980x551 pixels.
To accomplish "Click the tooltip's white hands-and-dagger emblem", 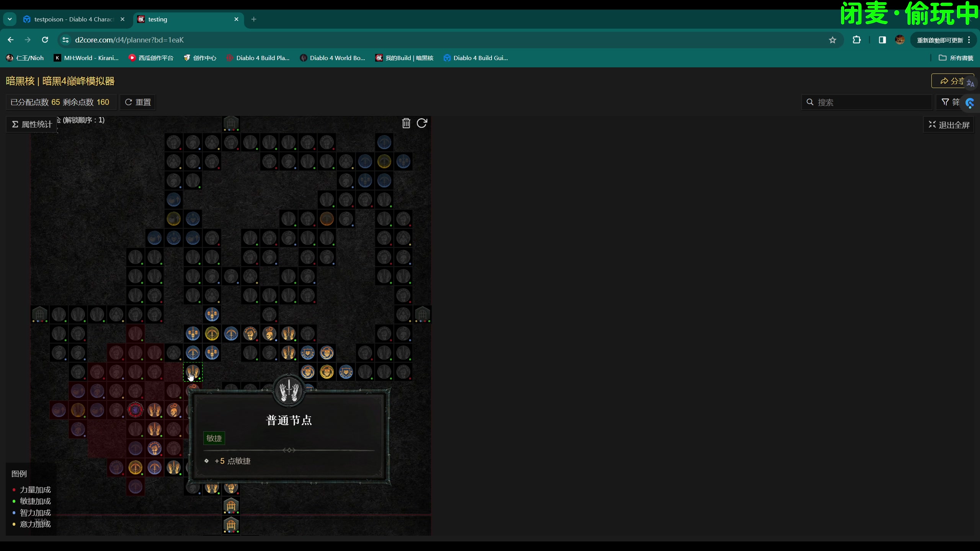I will [x=289, y=391].
